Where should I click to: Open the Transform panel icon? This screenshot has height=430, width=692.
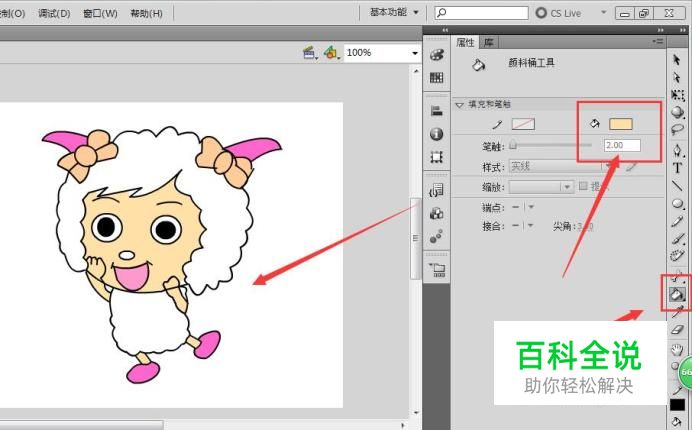(436, 157)
